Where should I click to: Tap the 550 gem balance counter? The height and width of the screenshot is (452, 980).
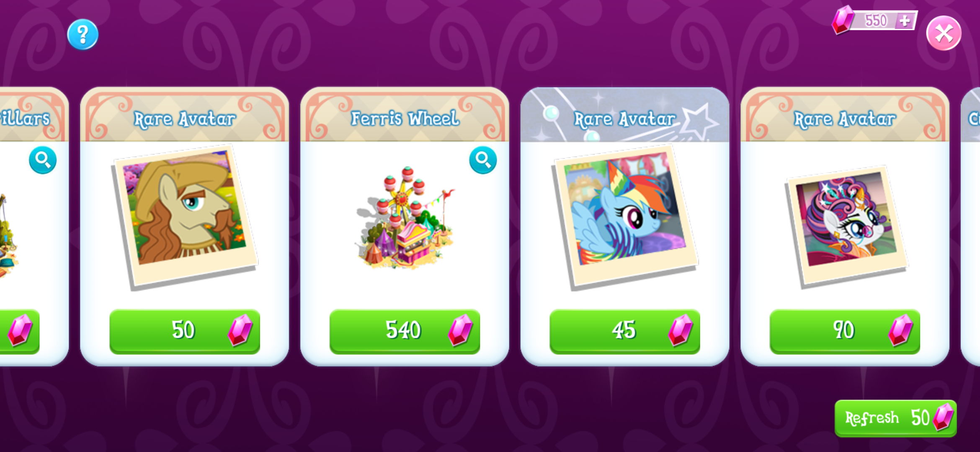875,20
